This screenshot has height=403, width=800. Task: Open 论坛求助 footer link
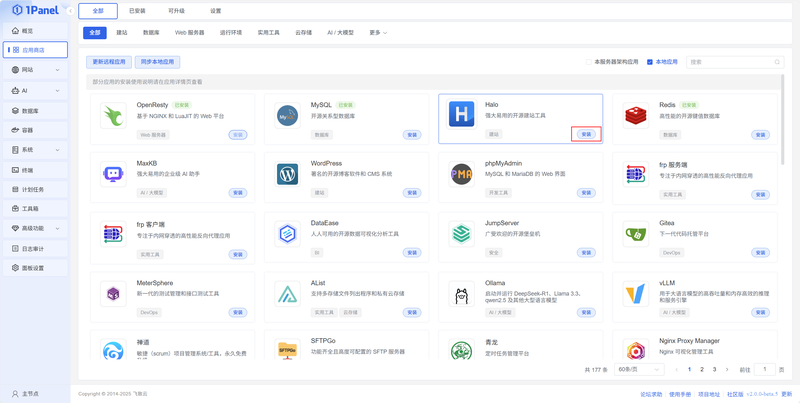tap(652, 394)
